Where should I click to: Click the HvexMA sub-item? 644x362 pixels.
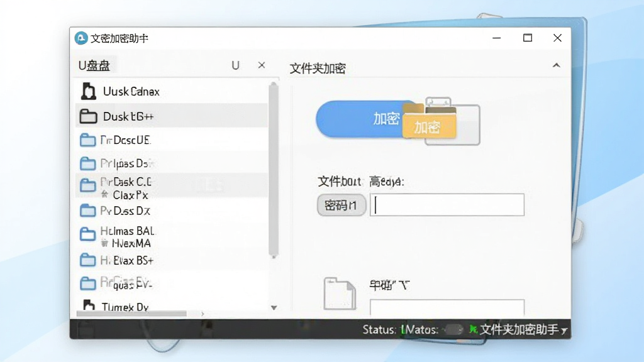[x=131, y=243]
